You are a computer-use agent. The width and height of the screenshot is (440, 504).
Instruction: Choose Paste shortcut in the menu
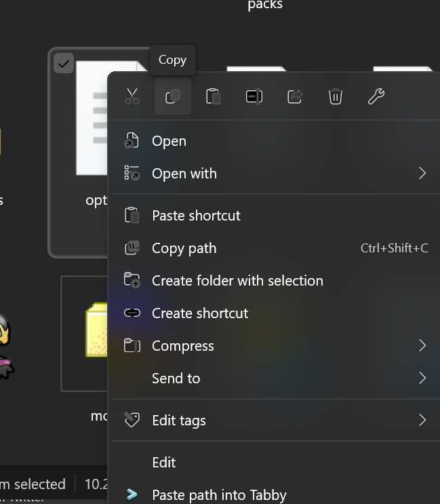click(x=196, y=216)
